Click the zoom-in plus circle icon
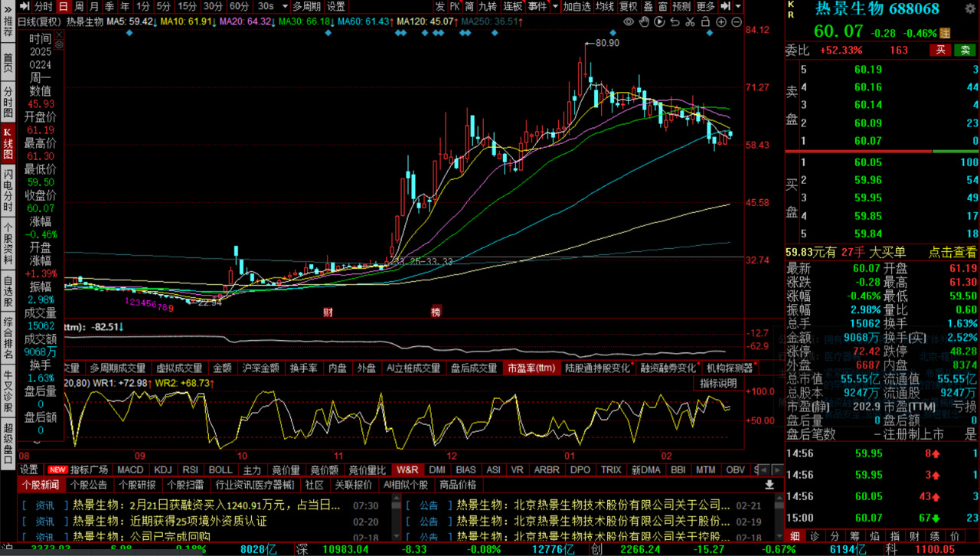This screenshot has width=980, height=556. pos(721,21)
